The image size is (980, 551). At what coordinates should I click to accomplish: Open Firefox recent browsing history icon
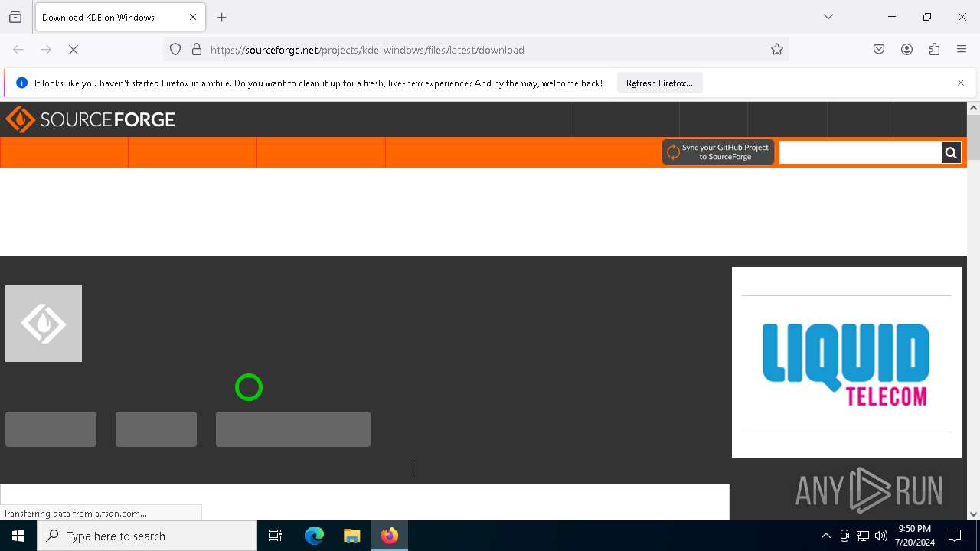point(15,17)
